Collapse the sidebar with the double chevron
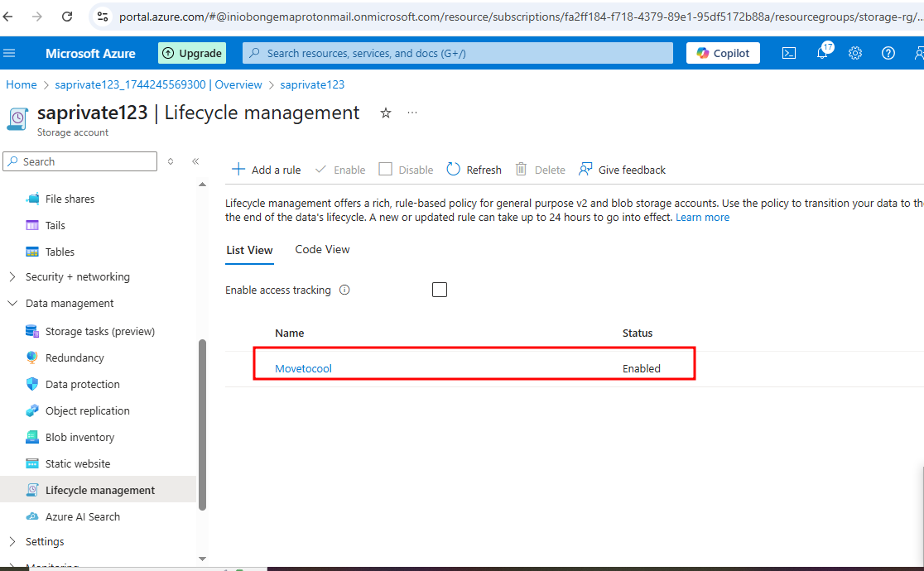This screenshot has width=924, height=571. click(195, 161)
